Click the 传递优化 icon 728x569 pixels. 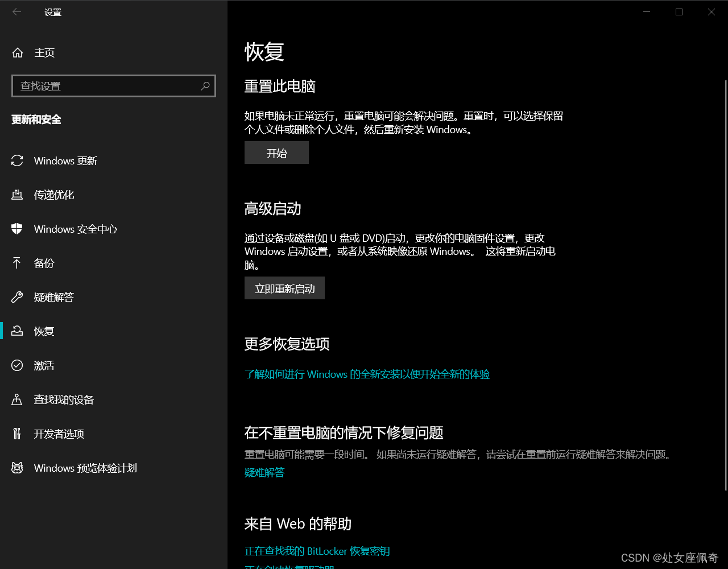(17, 195)
